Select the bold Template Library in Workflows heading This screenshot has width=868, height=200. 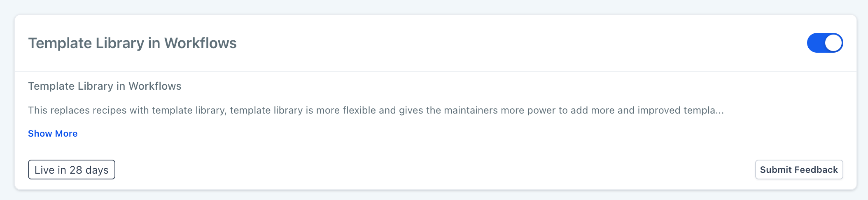pyautogui.click(x=132, y=43)
